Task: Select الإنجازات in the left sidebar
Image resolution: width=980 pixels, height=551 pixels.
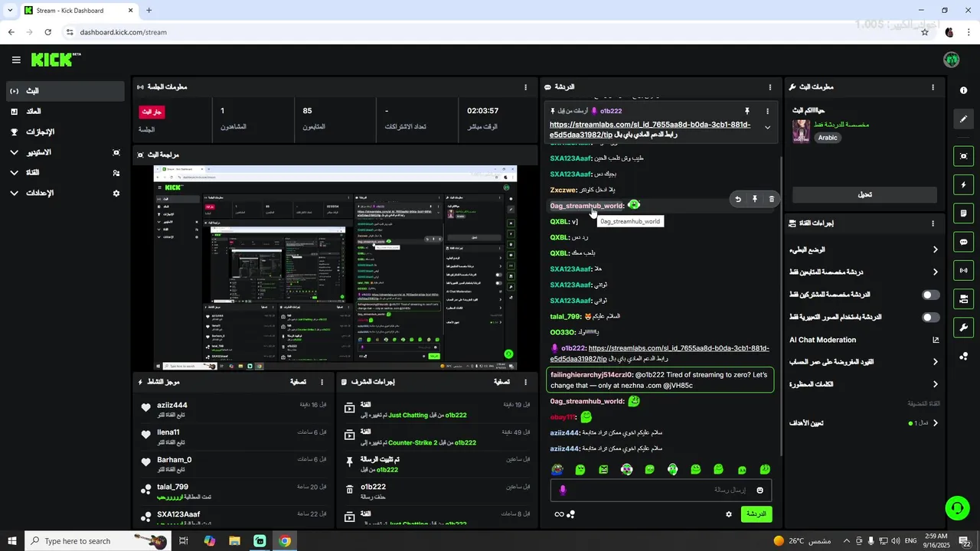Action: [64, 132]
